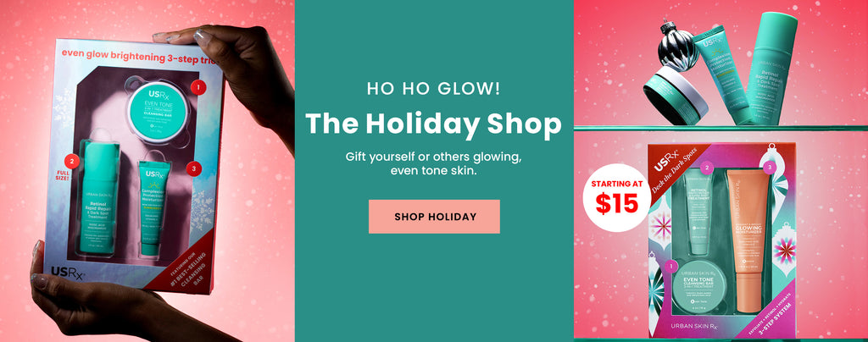Click the Starting at $15 circle
This screenshot has height=342, width=868.
tap(617, 197)
